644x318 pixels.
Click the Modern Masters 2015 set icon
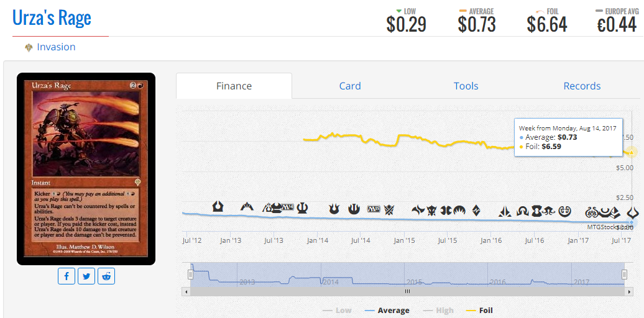[x=445, y=211]
